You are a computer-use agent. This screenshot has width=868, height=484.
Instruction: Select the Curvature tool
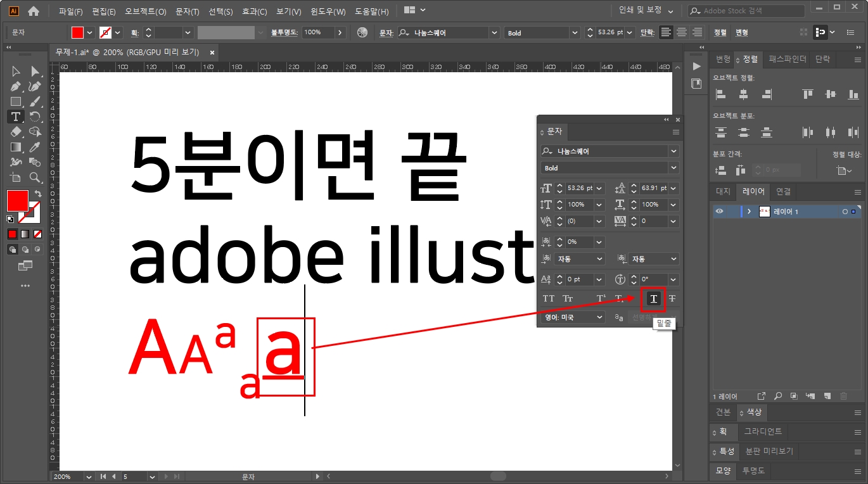(35, 87)
